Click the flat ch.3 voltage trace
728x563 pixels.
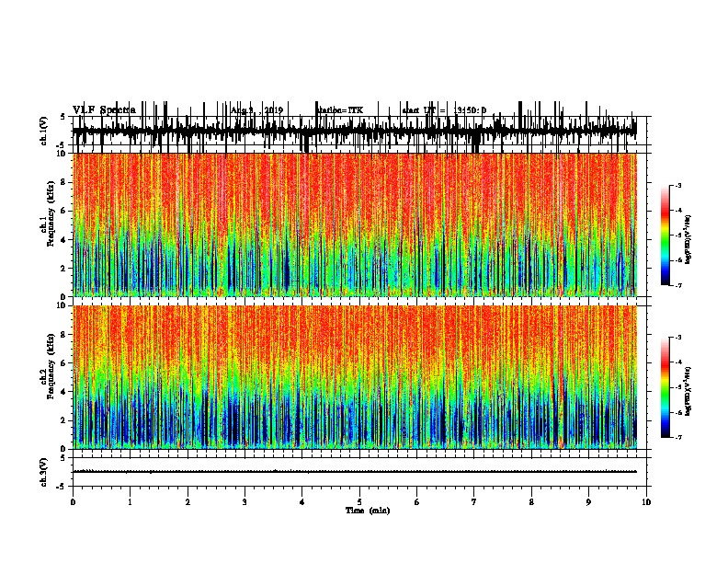[355, 472]
